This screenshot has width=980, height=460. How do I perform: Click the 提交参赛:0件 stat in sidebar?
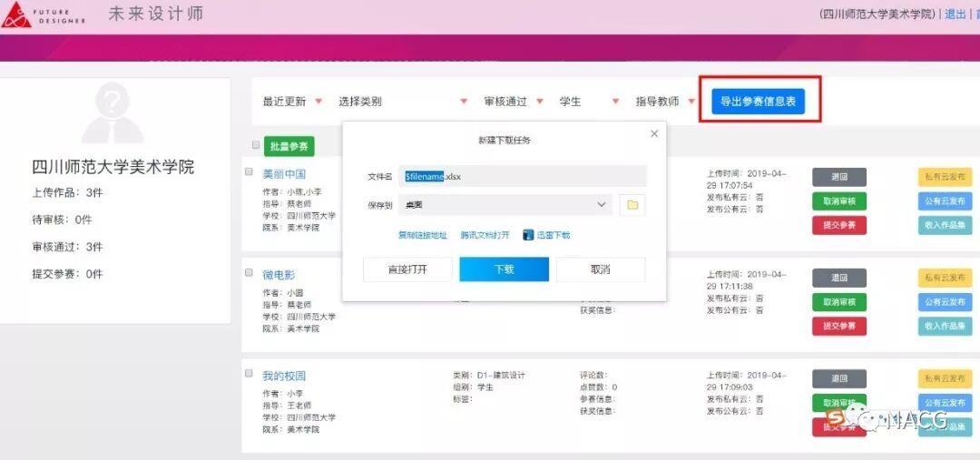click(67, 274)
